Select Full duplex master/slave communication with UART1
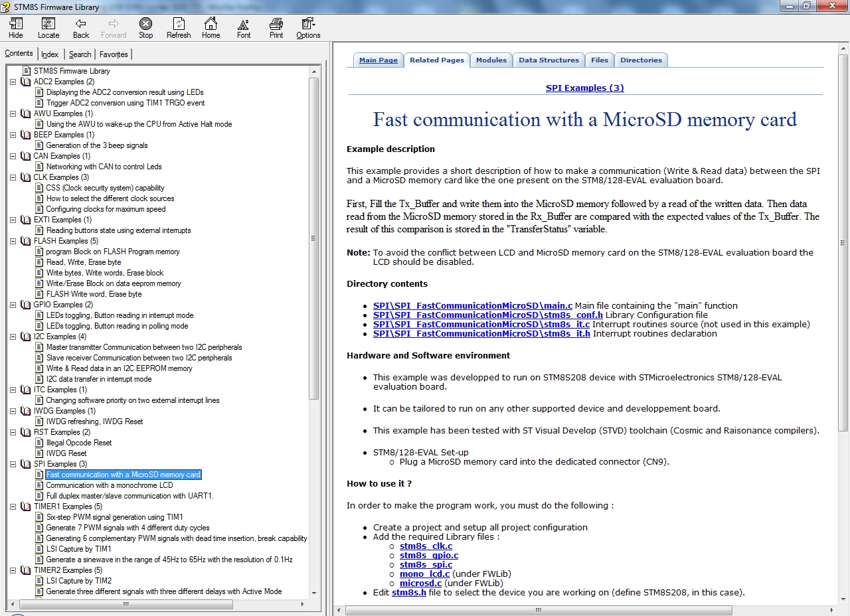 (x=130, y=496)
